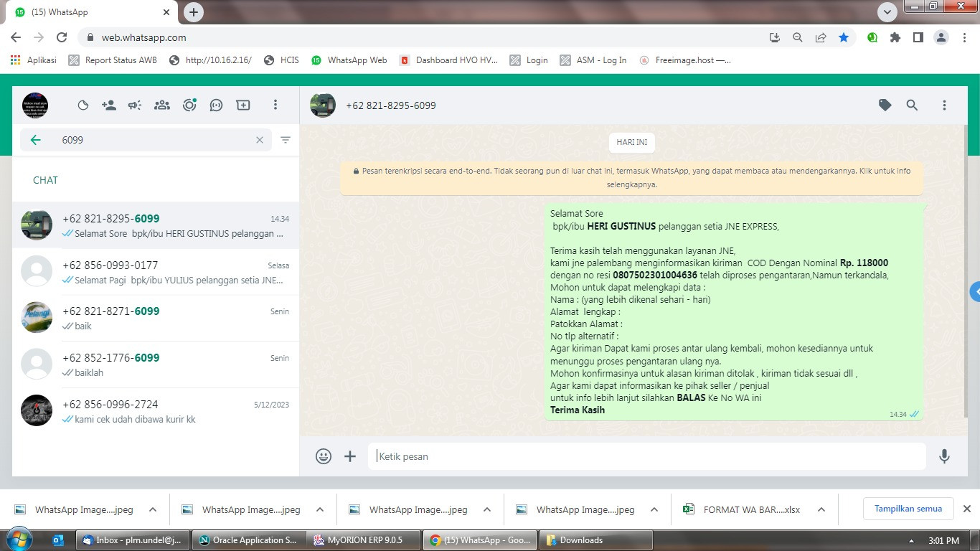Open the tab search dropdown arrow
980x551 pixels.
pyautogui.click(x=887, y=12)
